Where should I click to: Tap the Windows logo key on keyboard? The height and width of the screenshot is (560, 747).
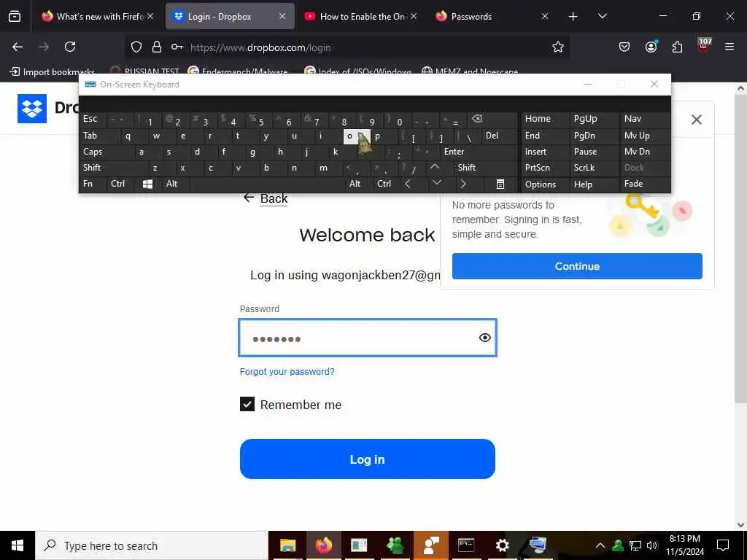147,184
